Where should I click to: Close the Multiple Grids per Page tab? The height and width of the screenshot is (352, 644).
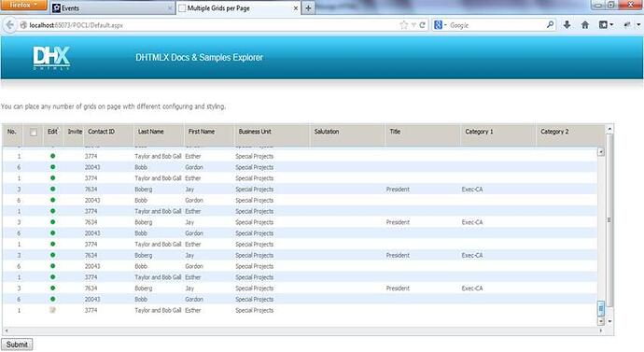295,8
